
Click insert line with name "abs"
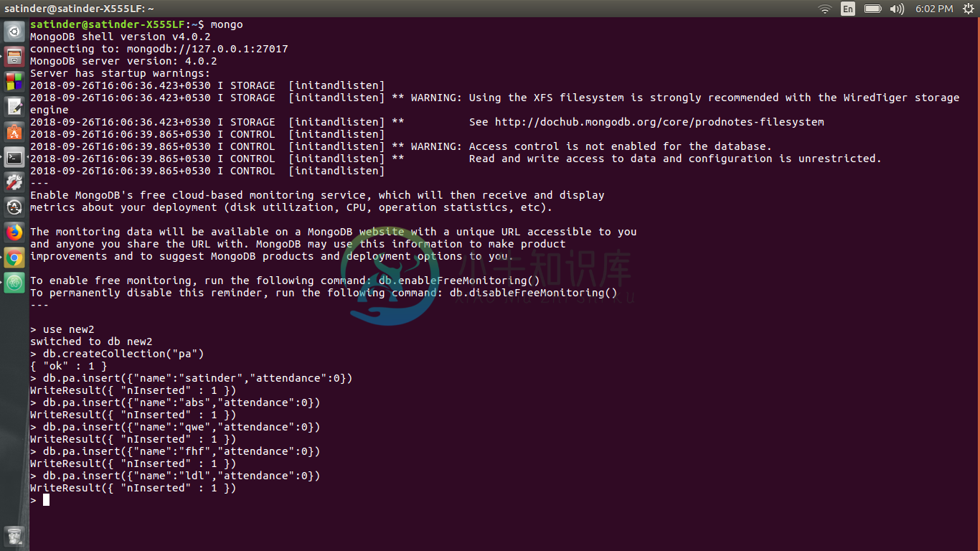click(175, 402)
